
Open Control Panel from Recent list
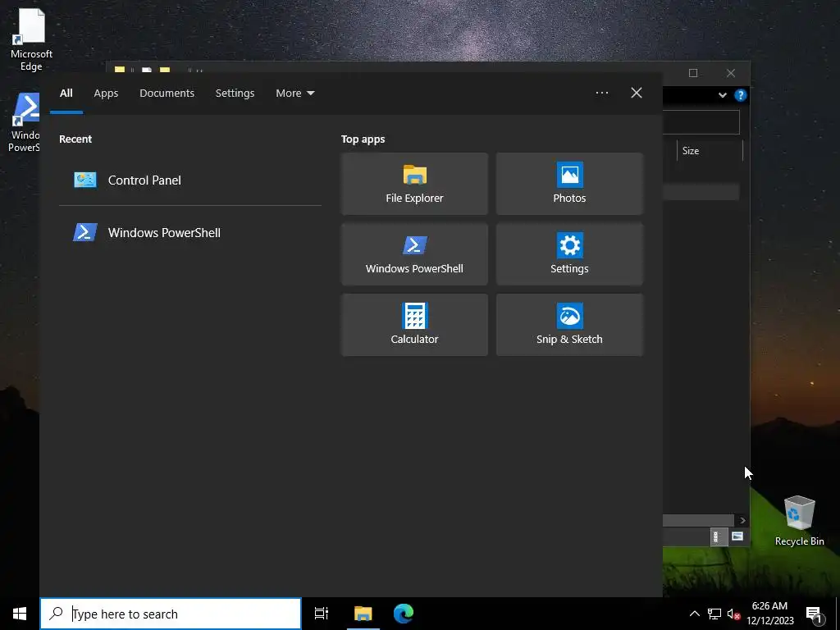click(189, 180)
